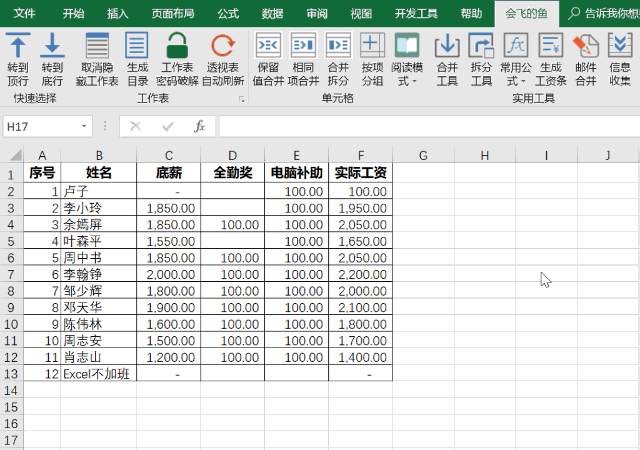Click the 按项分组 group by item icon
Screen dimensions: 640x450
point(372,45)
